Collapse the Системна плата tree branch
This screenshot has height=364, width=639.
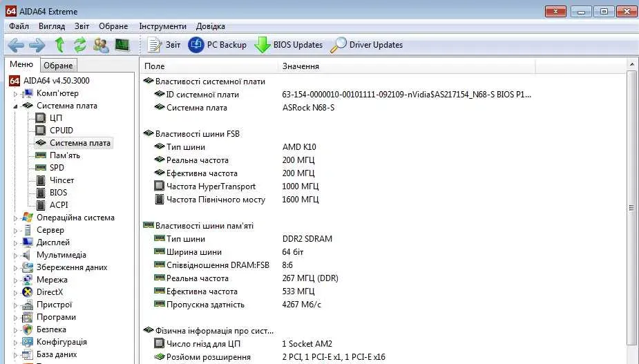(17, 106)
